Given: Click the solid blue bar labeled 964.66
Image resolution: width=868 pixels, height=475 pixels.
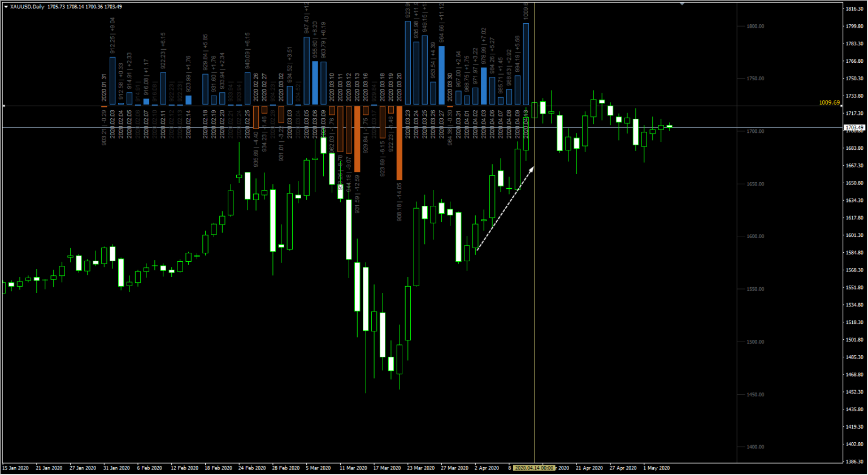Looking at the screenshot, I should pos(441,75).
